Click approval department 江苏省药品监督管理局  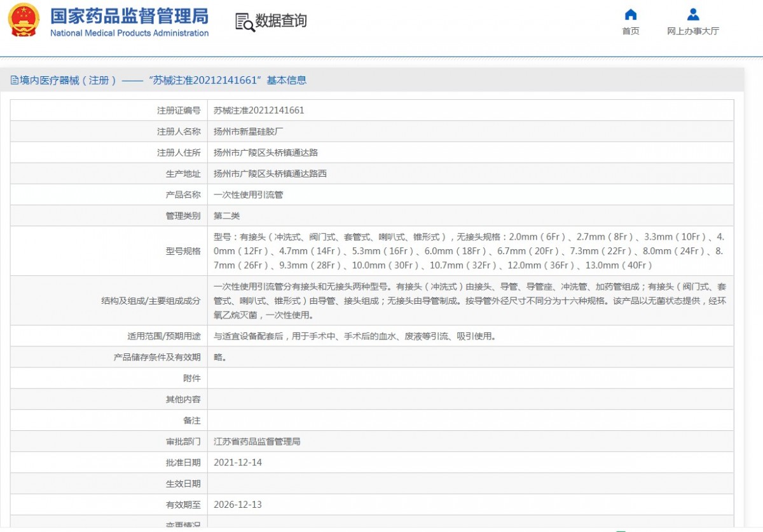(257, 441)
